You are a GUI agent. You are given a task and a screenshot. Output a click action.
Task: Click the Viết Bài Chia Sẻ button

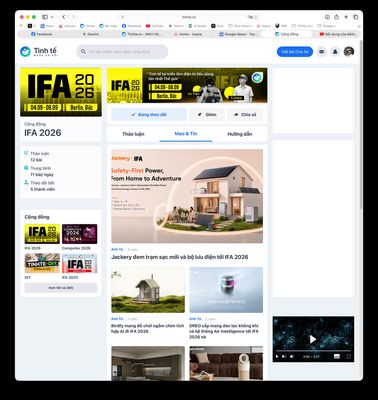(x=295, y=52)
